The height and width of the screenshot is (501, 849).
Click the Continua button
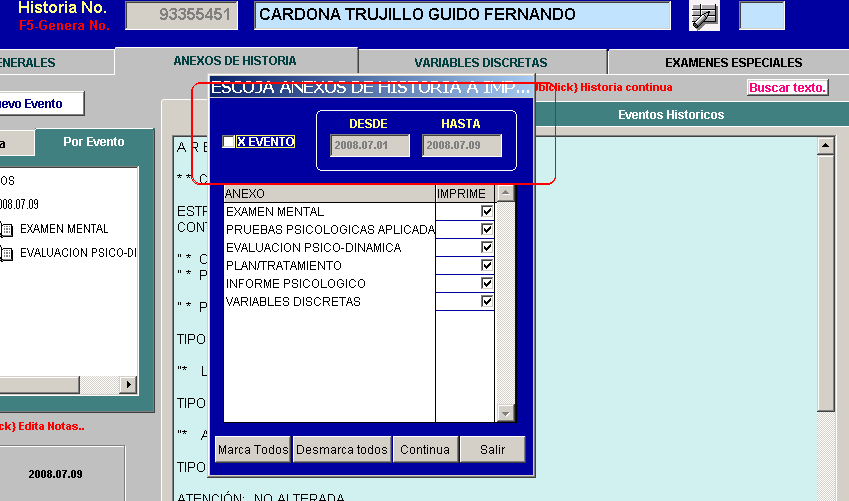pos(425,450)
